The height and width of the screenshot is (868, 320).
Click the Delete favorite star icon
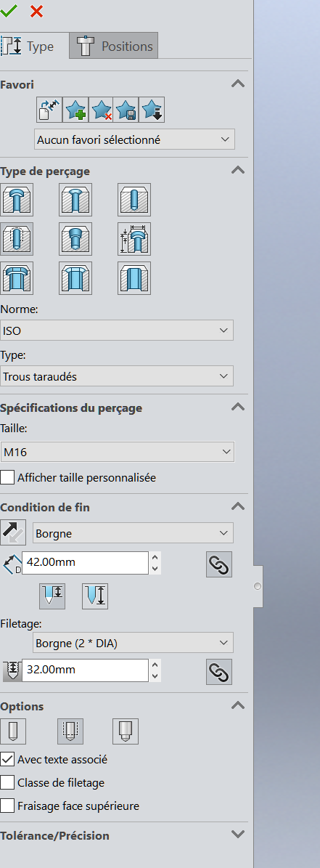[x=101, y=110]
